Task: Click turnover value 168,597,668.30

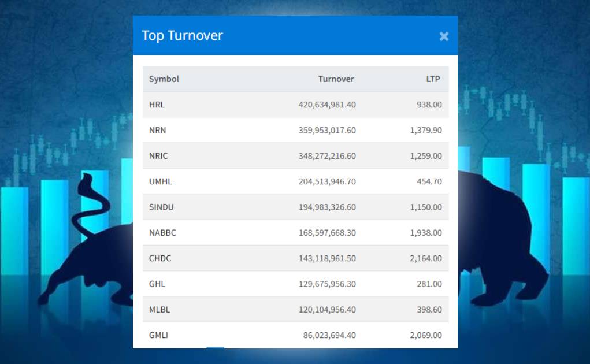Action: [x=327, y=232]
